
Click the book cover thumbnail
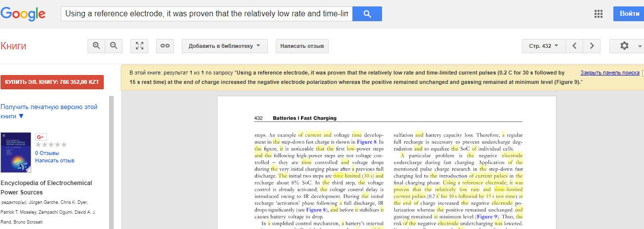click(x=16, y=152)
